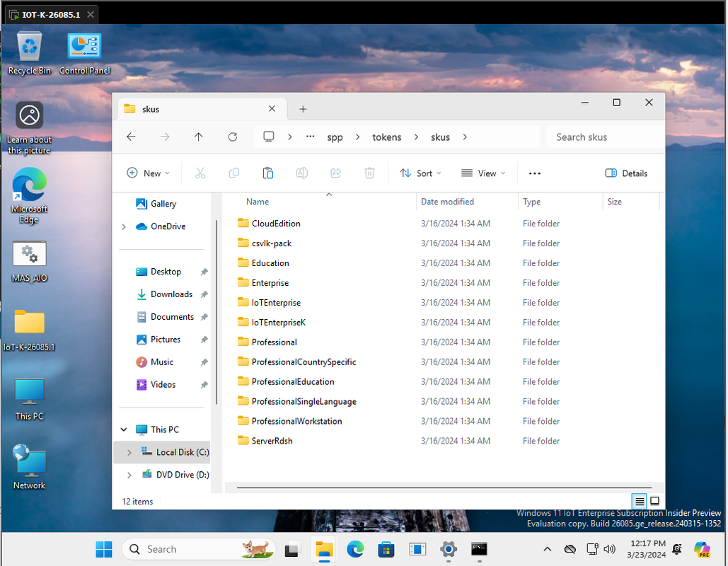Select Gallery in navigation pane
The image size is (728, 566).
[163, 204]
